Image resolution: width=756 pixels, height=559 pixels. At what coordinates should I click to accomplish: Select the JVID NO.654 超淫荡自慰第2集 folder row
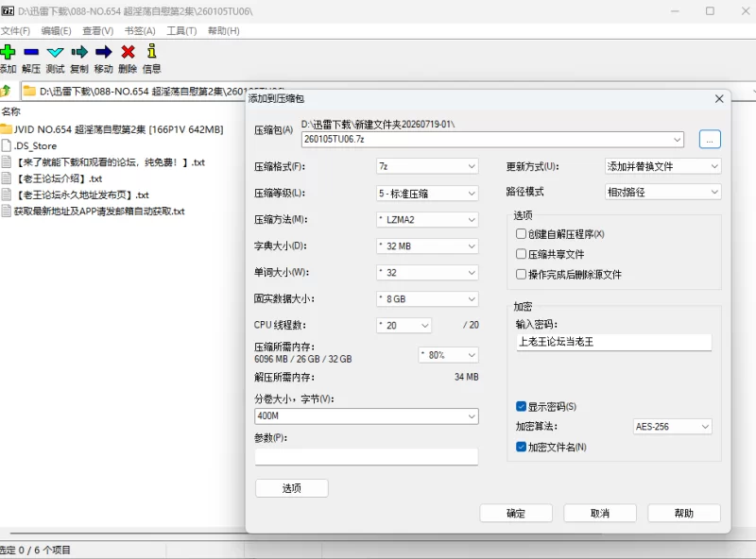pyautogui.click(x=112, y=129)
